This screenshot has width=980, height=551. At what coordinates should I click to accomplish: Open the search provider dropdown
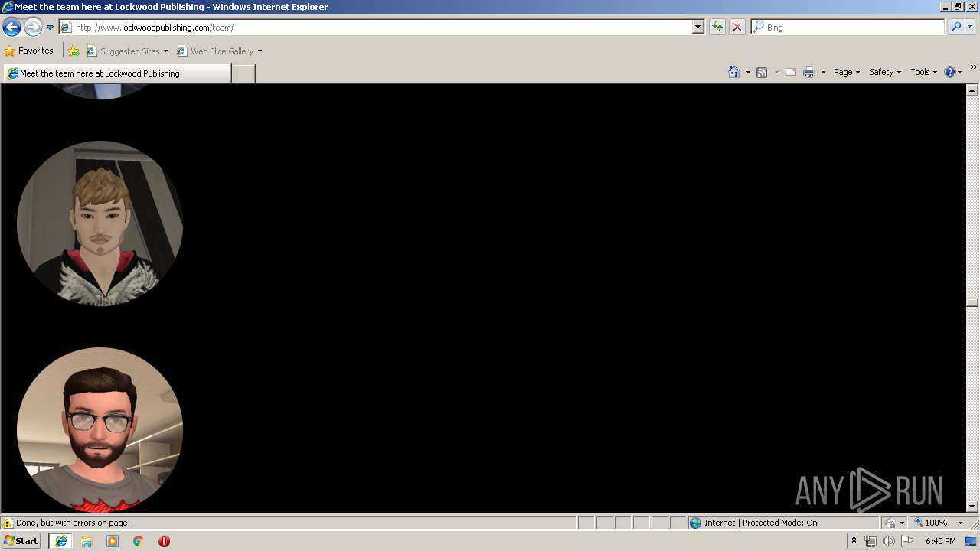[970, 28]
